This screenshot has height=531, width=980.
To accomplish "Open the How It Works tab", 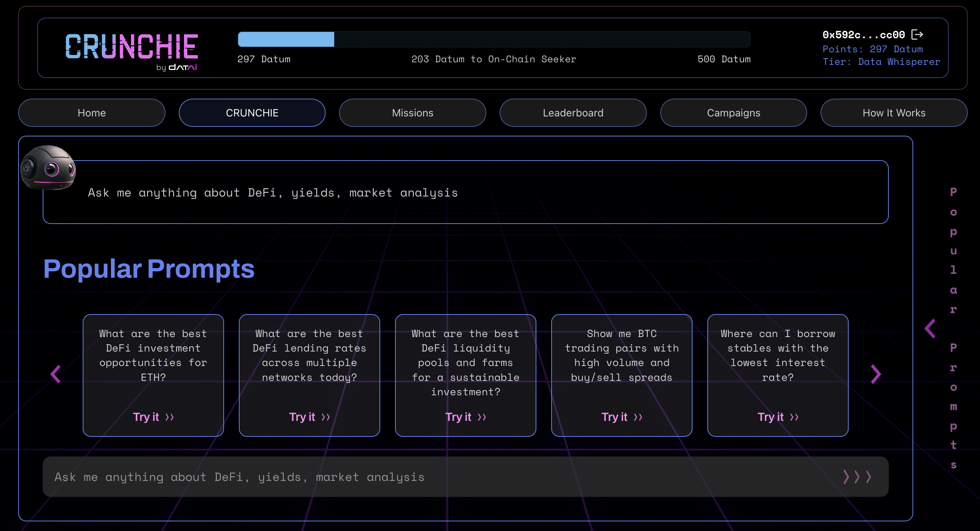I will coord(894,113).
